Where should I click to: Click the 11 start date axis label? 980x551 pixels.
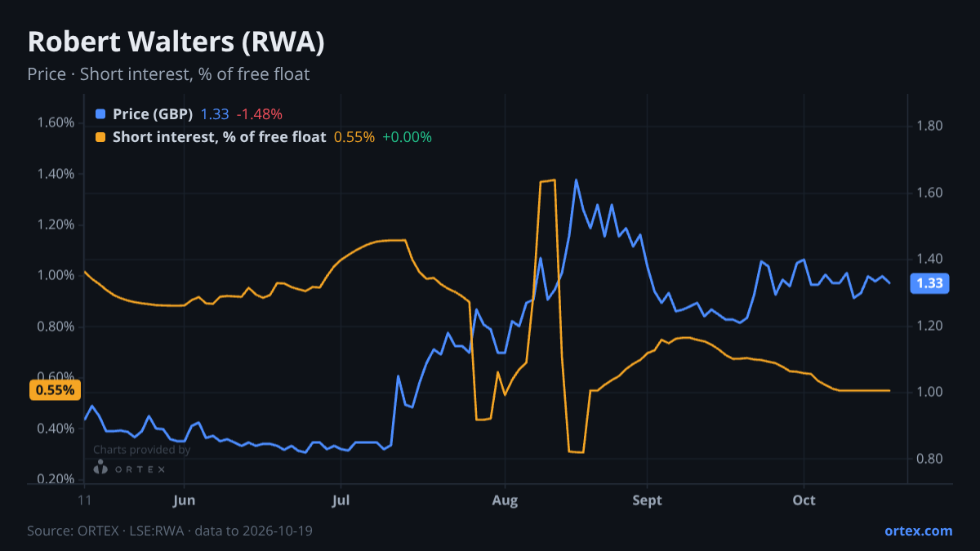(x=84, y=500)
